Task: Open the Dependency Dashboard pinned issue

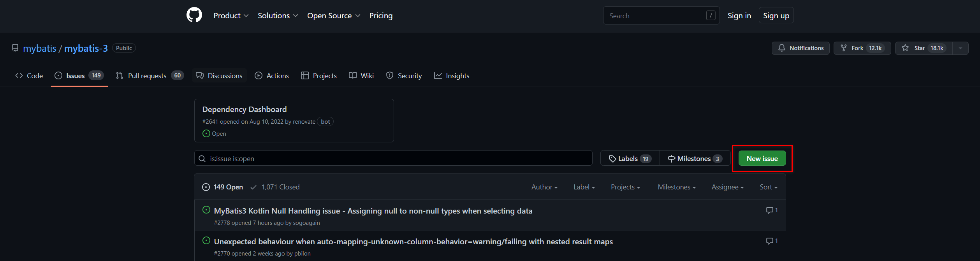Action: (x=245, y=109)
